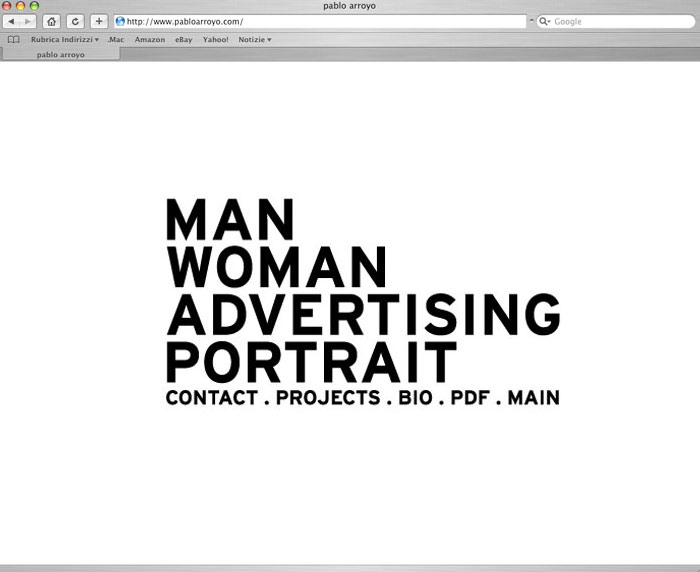Expand the Rubrica Indirizzi bookmarks menu

pyautogui.click(x=65, y=40)
